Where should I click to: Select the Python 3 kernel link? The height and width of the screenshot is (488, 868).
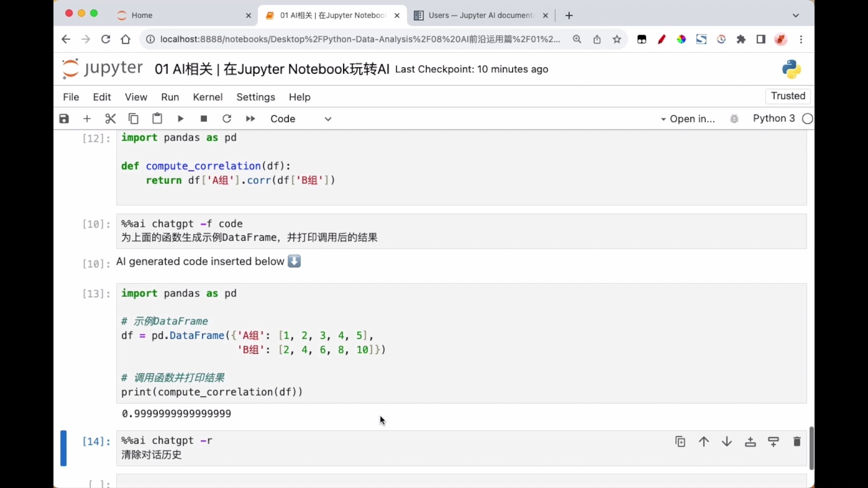(x=775, y=118)
